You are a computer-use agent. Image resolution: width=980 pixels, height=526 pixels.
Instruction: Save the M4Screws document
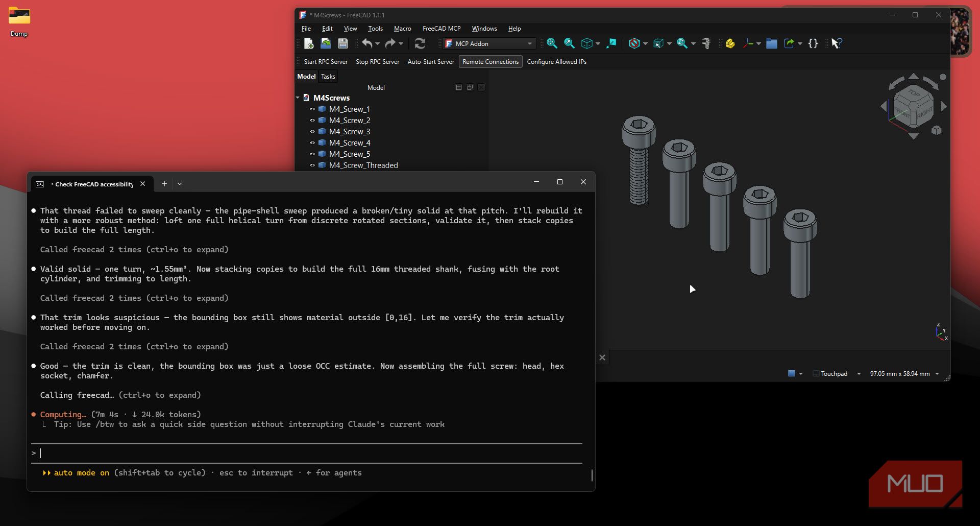(x=343, y=43)
